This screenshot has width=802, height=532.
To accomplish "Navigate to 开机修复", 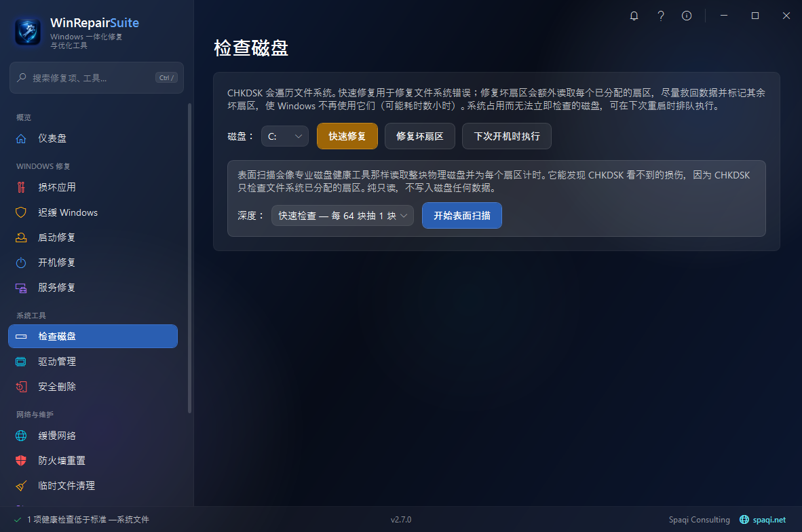I will coord(93,263).
